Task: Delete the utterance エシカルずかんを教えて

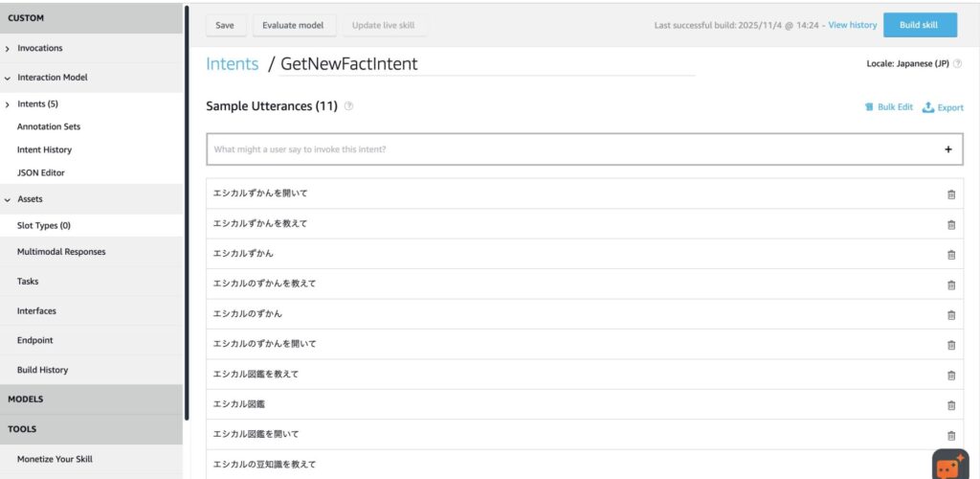Action: tap(950, 224)
